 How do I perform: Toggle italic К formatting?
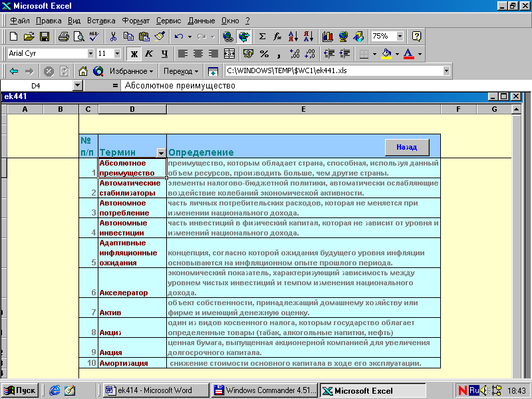148,54
